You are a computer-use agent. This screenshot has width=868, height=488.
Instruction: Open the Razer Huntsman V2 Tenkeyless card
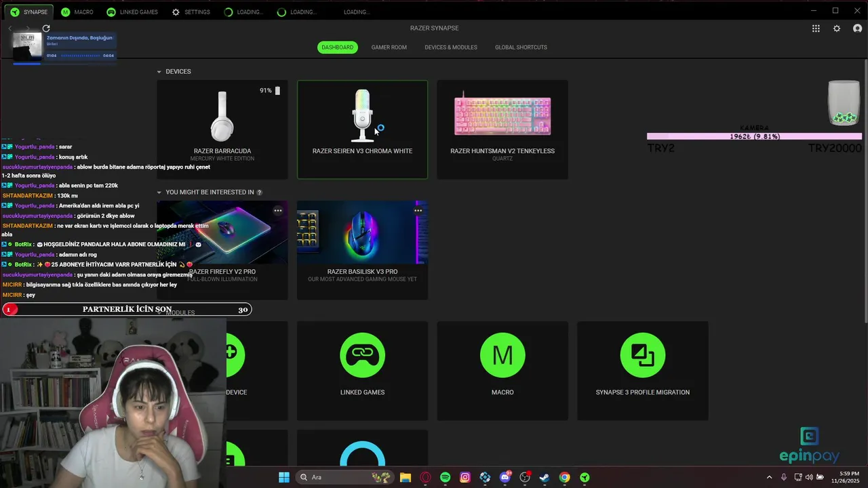point(502,129)
